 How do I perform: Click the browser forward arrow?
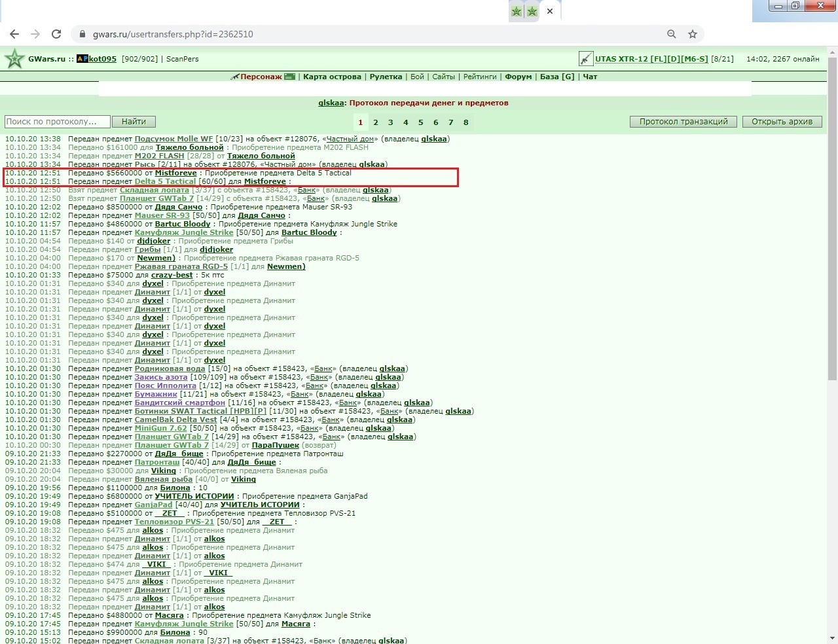tap(35, 34)
